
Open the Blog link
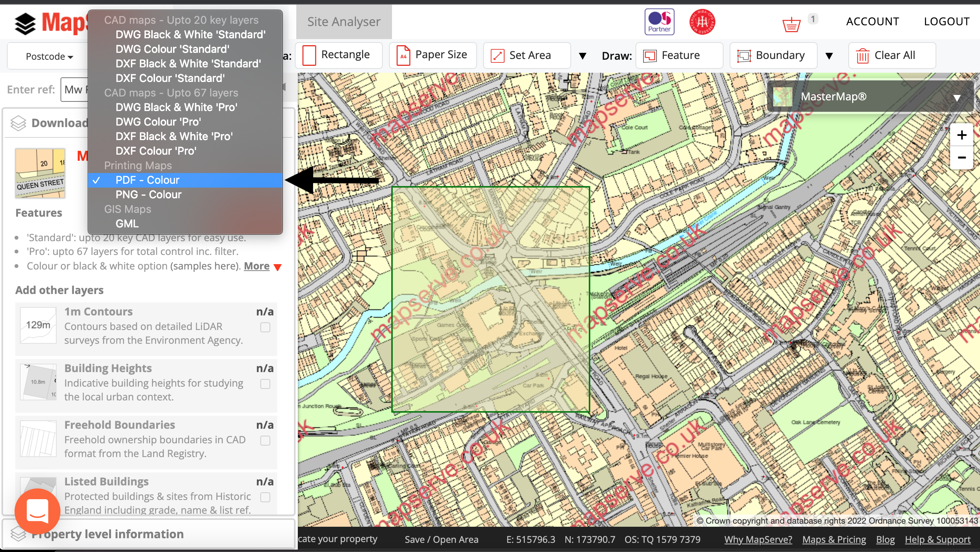(x=885, y=539)
